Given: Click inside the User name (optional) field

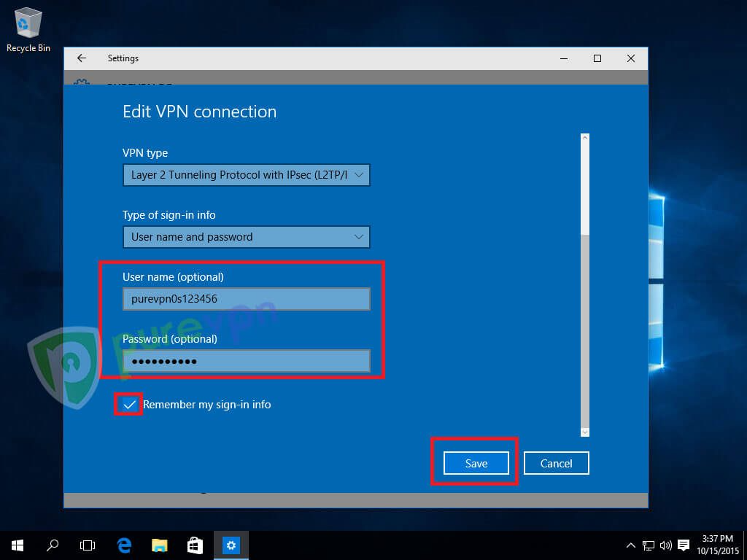Looking at the screenshot, I should click(246, 298).
